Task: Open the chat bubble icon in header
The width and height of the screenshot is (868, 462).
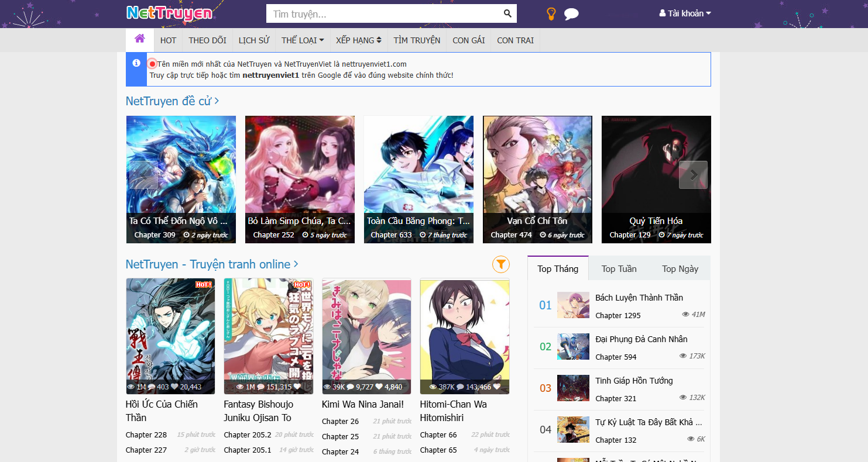Action: pos(571,14)
